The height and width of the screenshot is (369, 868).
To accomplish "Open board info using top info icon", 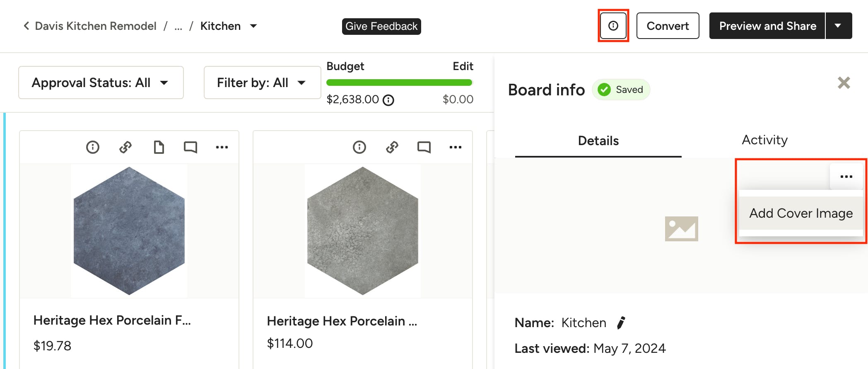I will coord(613,26).
